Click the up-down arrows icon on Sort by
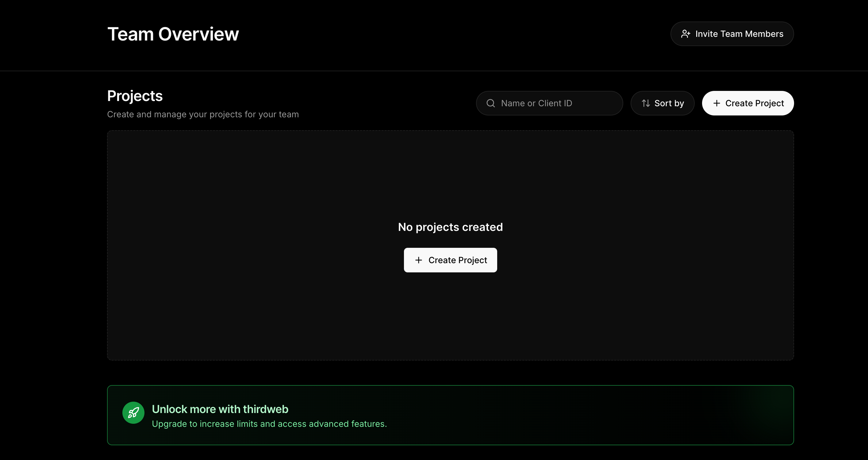 [646, 103]
